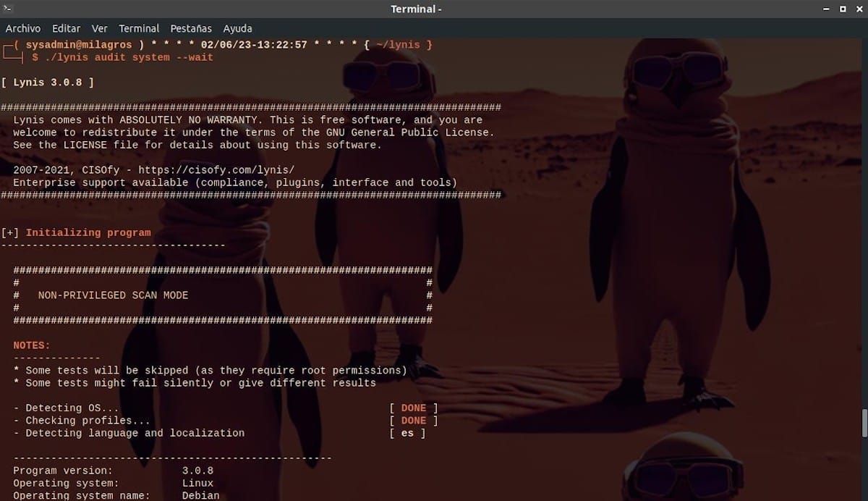Viewport: 868px width, 501px height.
Task: Click the 'NOTES:' label
Action: tap(32, 345)
